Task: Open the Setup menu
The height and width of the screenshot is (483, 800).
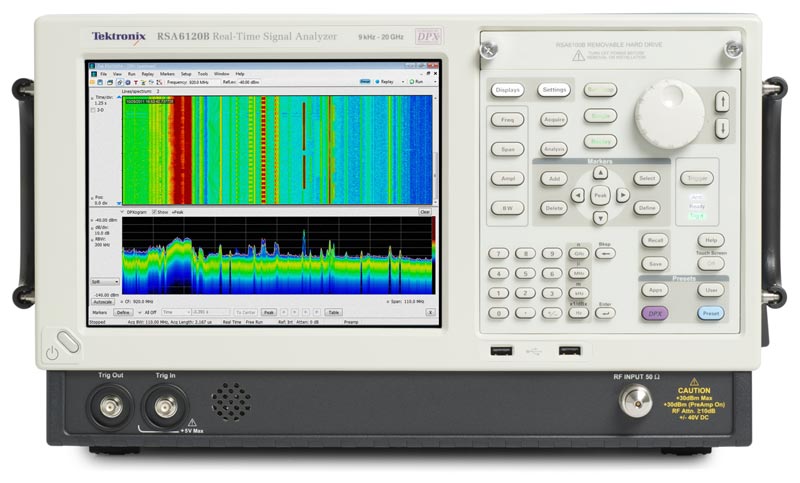Action: [186, 74]
